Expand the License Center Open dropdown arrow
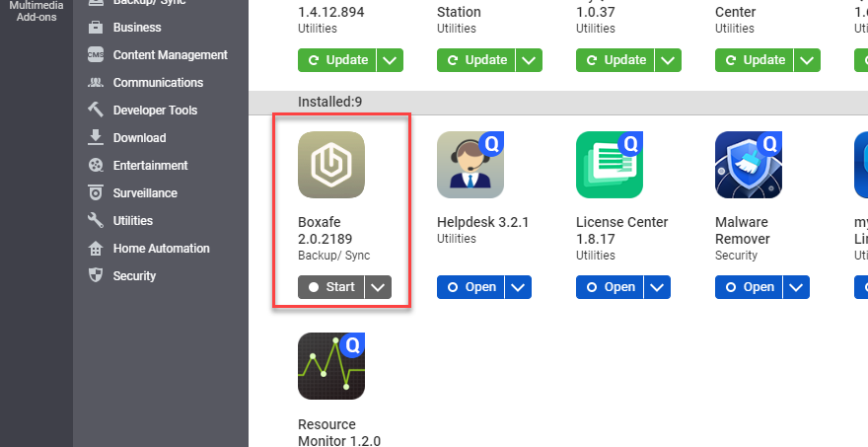 coord(657,287)
